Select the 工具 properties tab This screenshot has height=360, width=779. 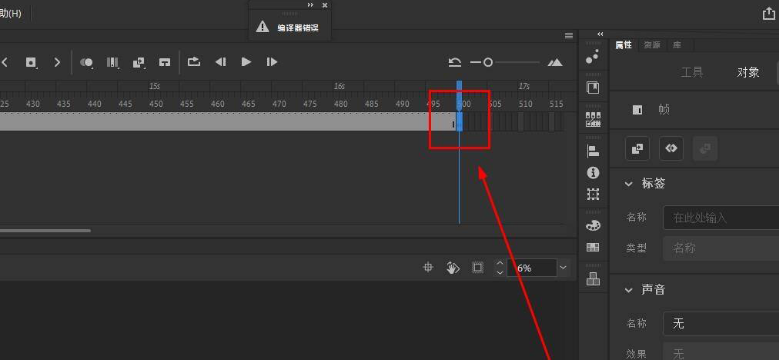692,72
